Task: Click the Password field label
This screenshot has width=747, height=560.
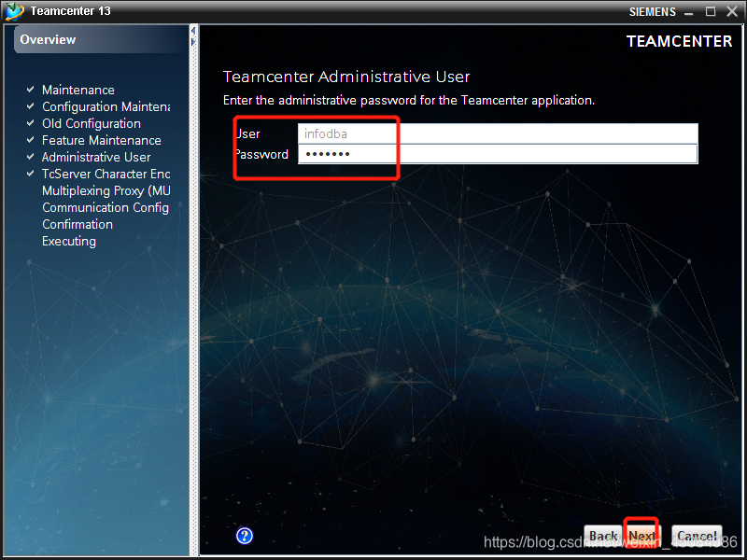Action: [261, 154]
